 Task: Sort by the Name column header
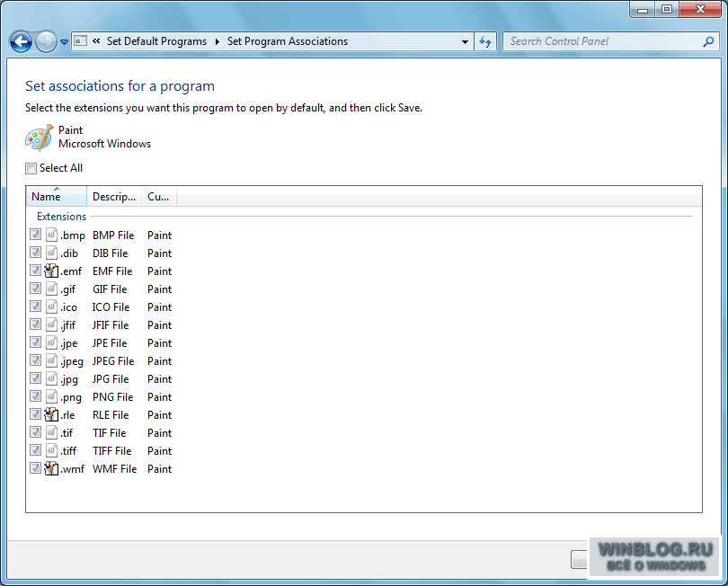[57, 197]
